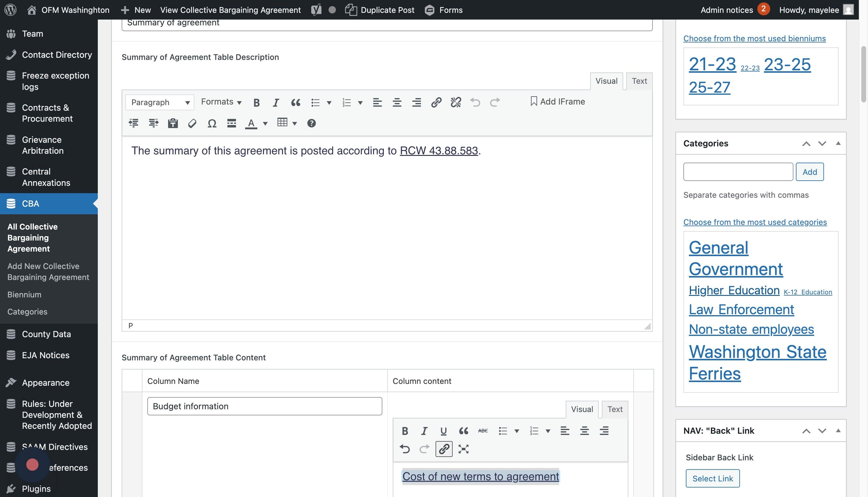This screenshot has width=868, height=497.
Task: Click the Keyboard shortcuts help icon
Action: [x=311, y=123]
